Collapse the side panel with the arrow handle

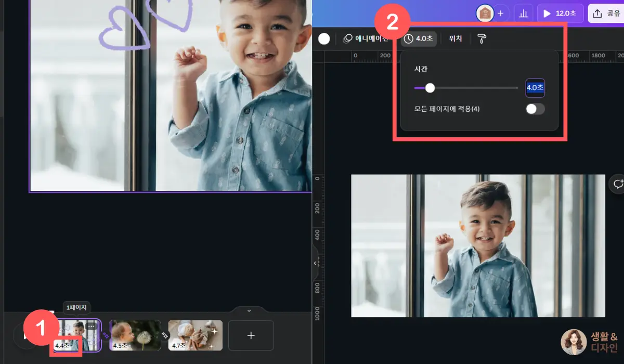(x=315, y=264)
